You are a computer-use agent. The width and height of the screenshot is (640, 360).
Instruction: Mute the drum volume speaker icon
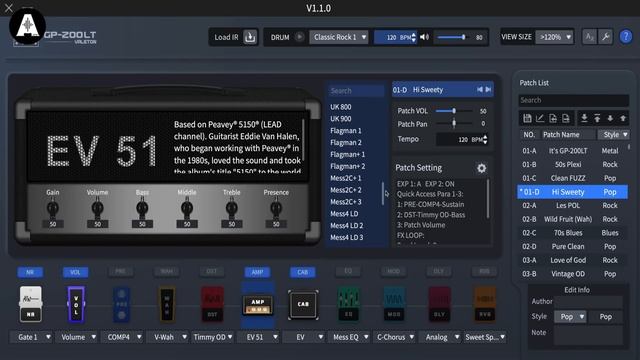(x=424, y=37)
